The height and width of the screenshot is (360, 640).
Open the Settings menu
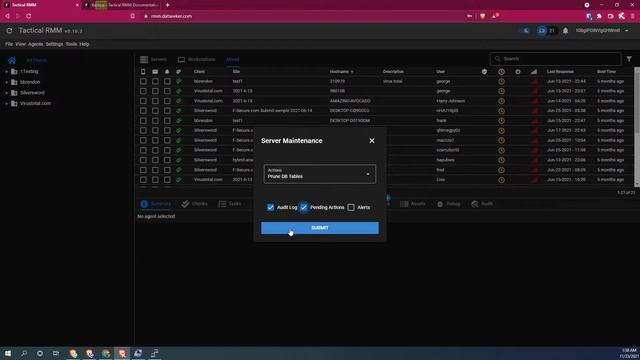coord(54,44)
